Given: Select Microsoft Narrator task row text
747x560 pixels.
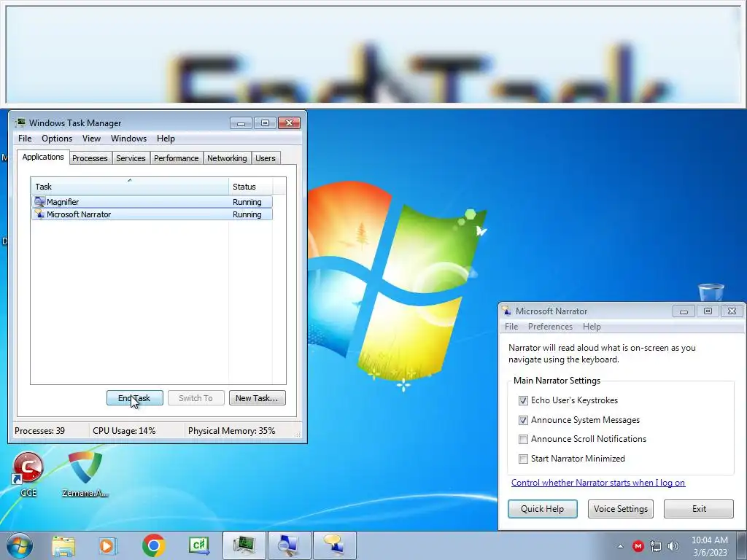Looking at the screenshot, I should click(79, 214).
